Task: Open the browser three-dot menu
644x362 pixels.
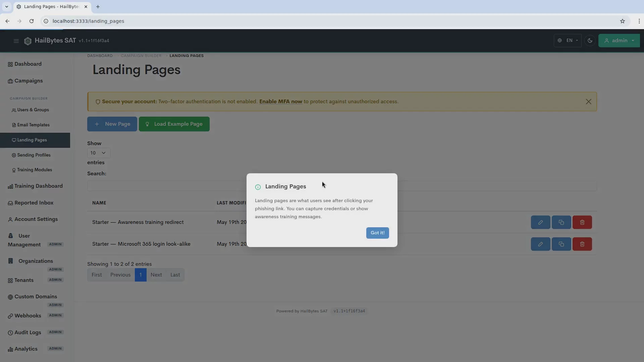Action: pos(639,21)
